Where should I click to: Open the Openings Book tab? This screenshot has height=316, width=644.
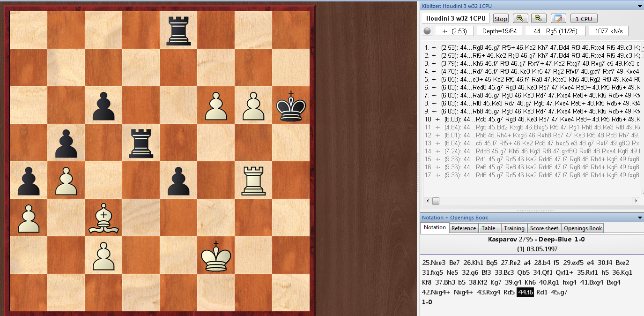582,228
